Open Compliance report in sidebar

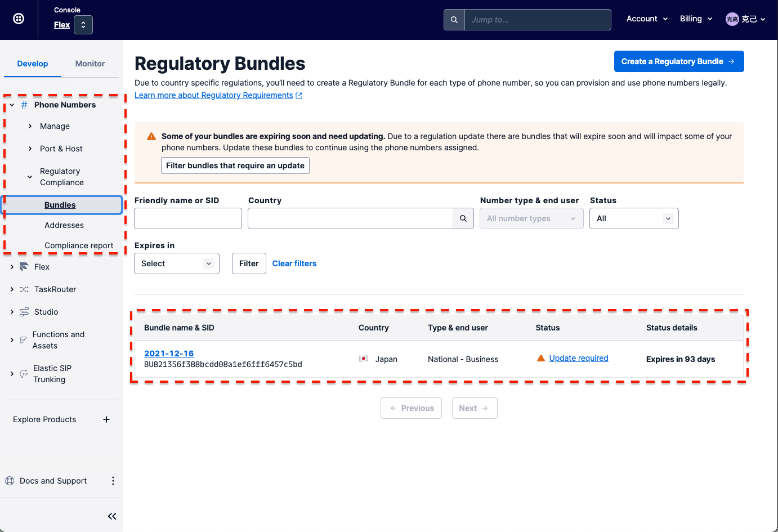tap(79, 245)
